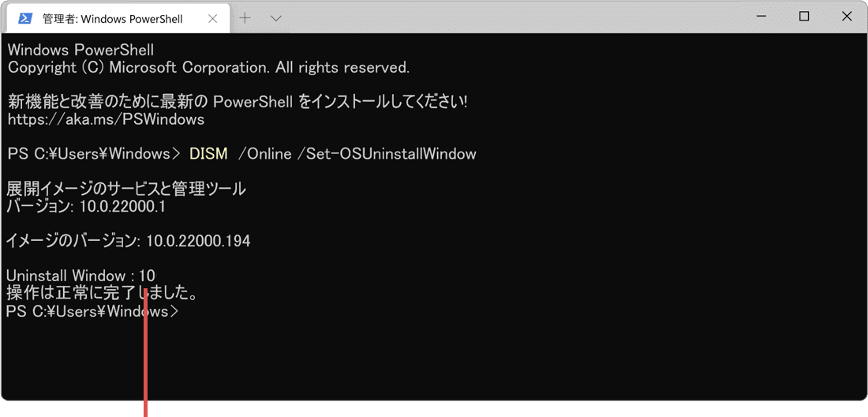The width and height of the screenshot is (868, 417).
Task: Click the イメージのバージョン: 10.0.22000.194 line
Action: tap(129, 242)
